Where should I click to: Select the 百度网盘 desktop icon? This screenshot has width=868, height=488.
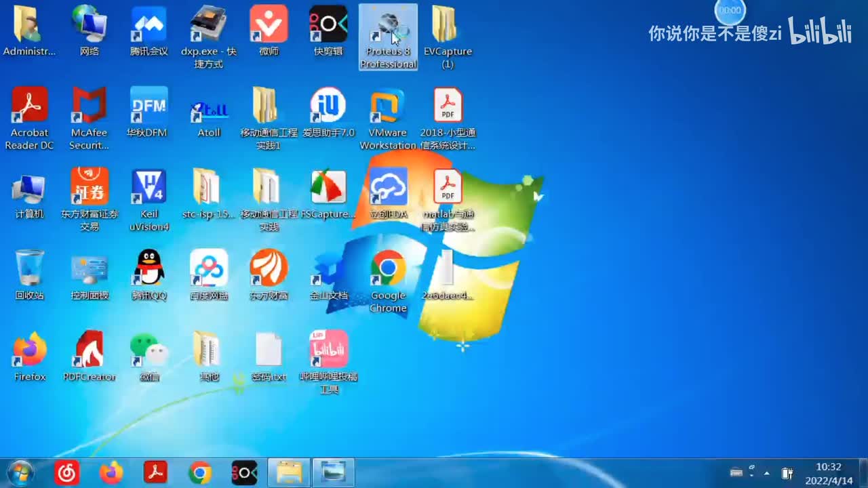(x=209, y=275)
